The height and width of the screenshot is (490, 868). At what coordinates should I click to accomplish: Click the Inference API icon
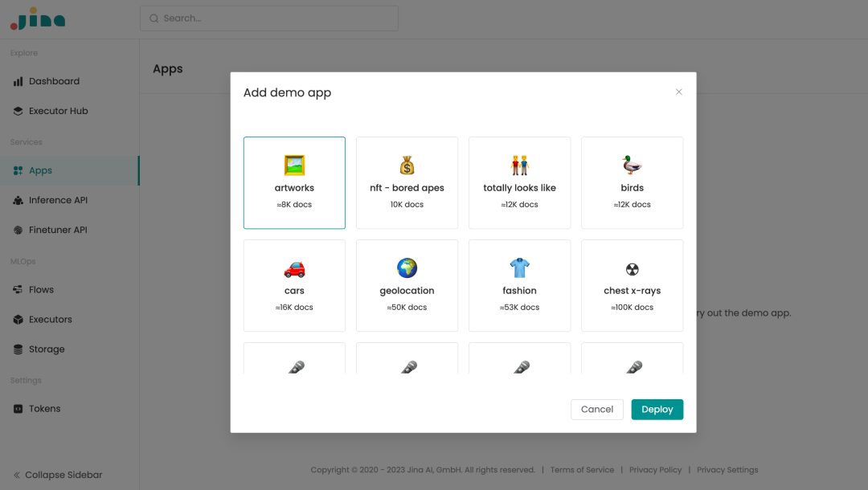coord(18,200)
